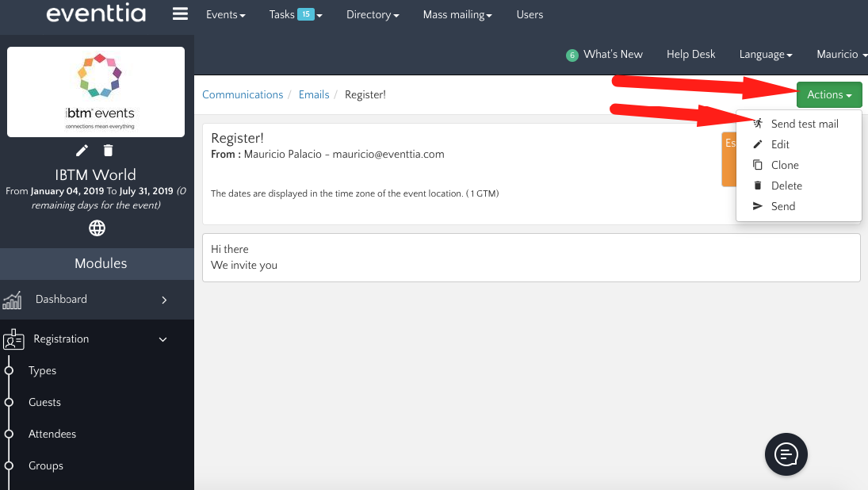The image size is (868, 490).
Task: Open the chat support bubble
Action: 786,454
